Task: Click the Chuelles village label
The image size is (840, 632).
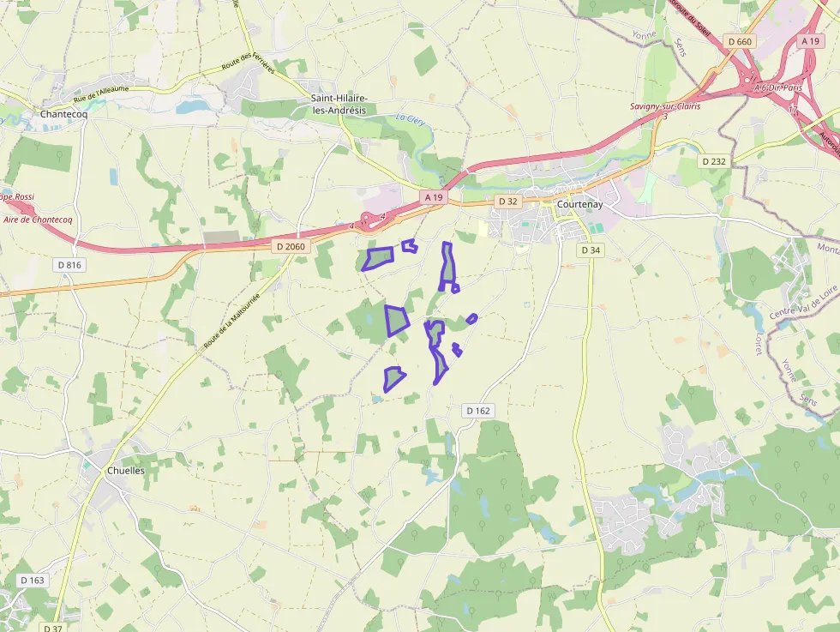Action: (x=126, y=471)
